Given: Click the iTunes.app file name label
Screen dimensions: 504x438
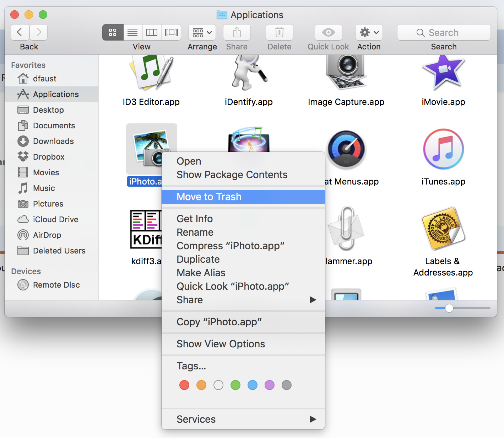Looking at the screenshot, I should [x=443, y=182].
